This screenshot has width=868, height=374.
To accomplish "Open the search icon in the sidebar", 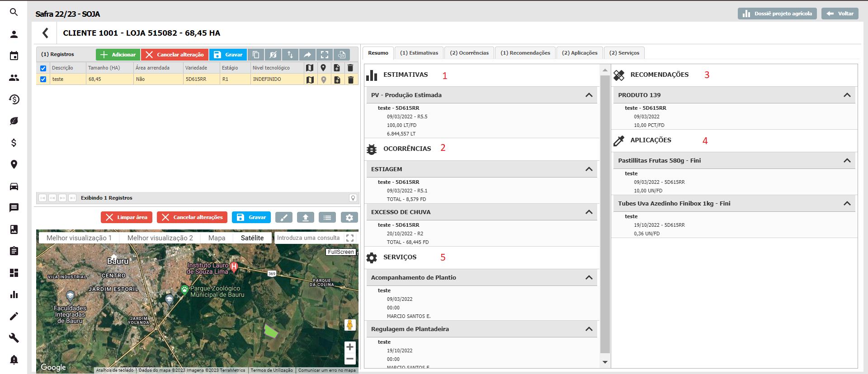I will [x=14, y=12].
